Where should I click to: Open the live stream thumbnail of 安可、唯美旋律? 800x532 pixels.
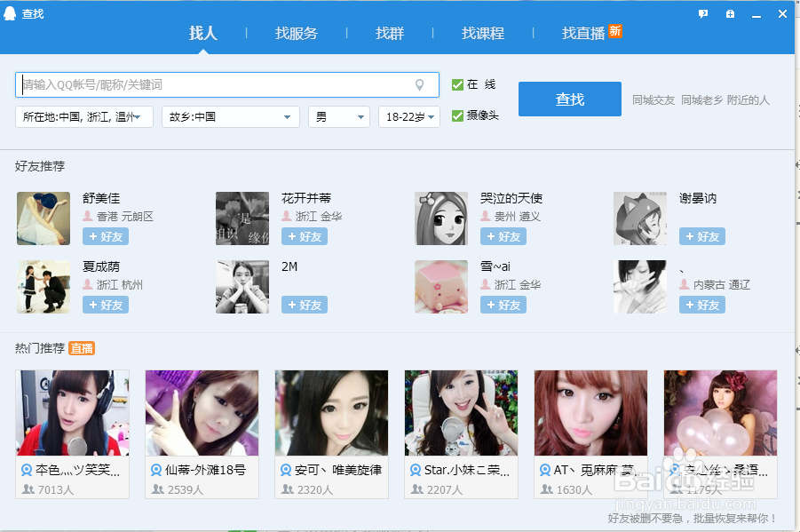(332, 413)
